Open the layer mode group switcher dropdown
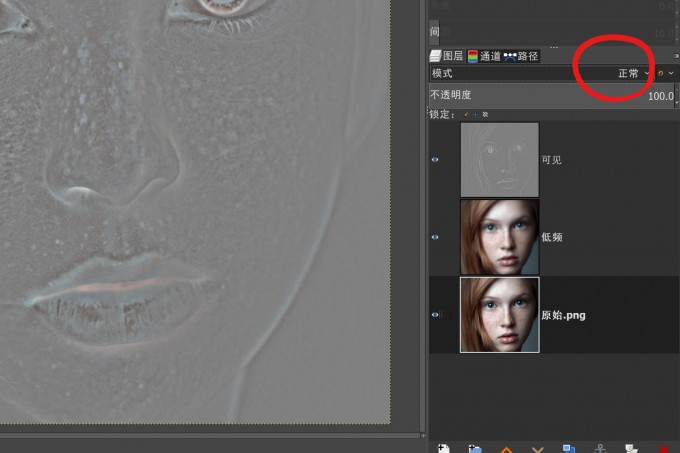 click(665, 73)
